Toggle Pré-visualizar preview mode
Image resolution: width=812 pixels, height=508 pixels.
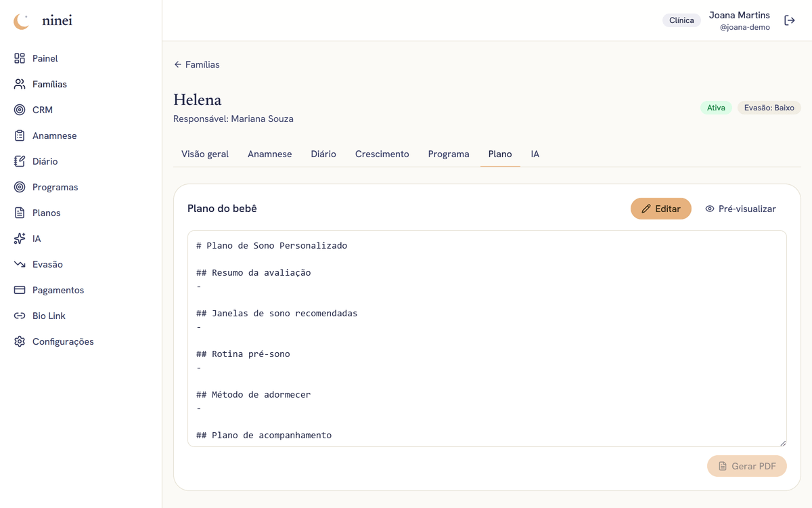740,209
